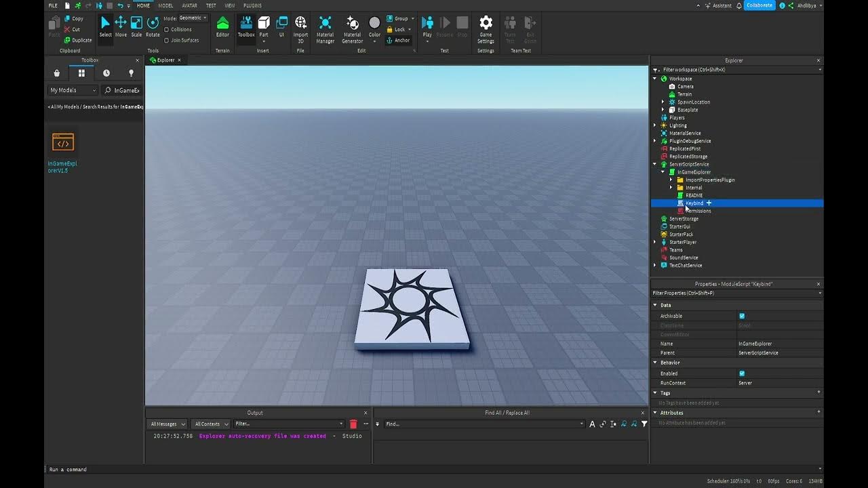Click the Filter workspace search field

click(x=736, y=69)
